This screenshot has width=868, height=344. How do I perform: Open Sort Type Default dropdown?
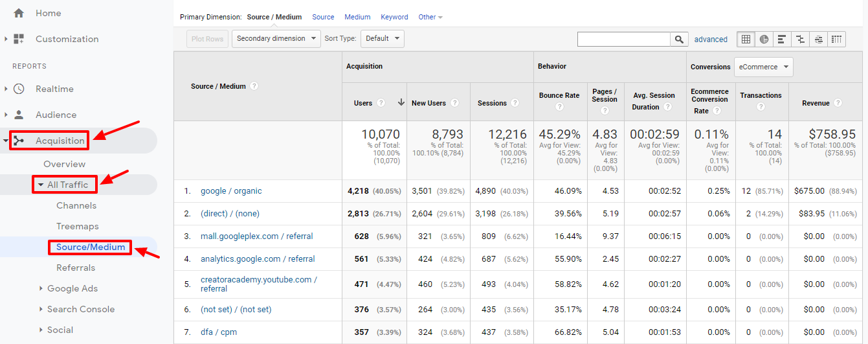point(383,39)
